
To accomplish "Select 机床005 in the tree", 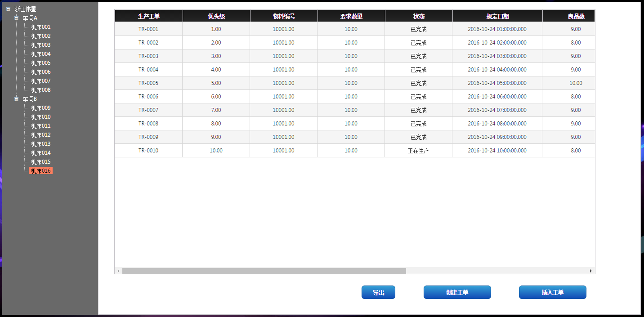I will pyautogui.click(x=40, y=63).
